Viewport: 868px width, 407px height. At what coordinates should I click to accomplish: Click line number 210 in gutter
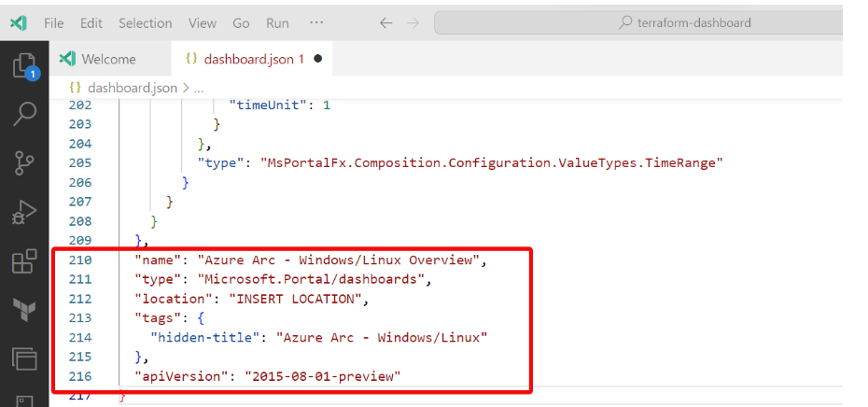pyautogui.click(x=80, y=260)
